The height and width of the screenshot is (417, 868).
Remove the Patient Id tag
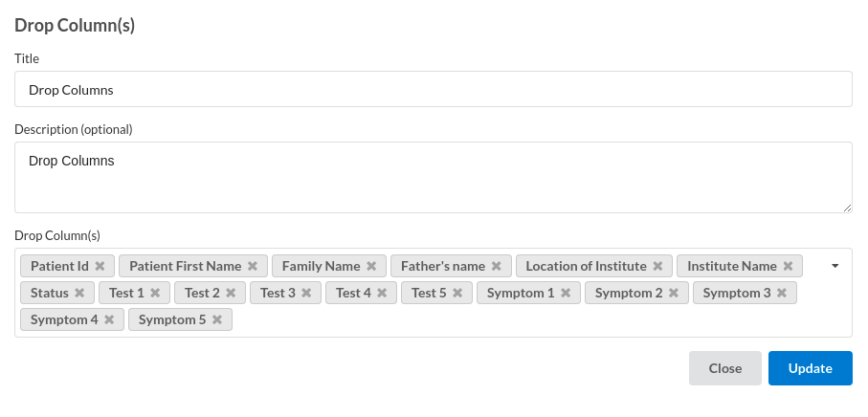tap(100, 266)
